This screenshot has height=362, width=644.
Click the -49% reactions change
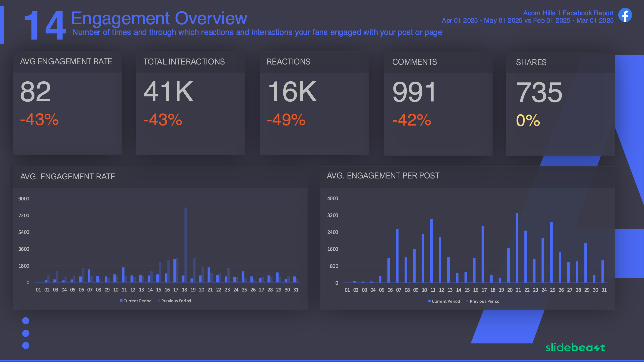coord(286,120)
